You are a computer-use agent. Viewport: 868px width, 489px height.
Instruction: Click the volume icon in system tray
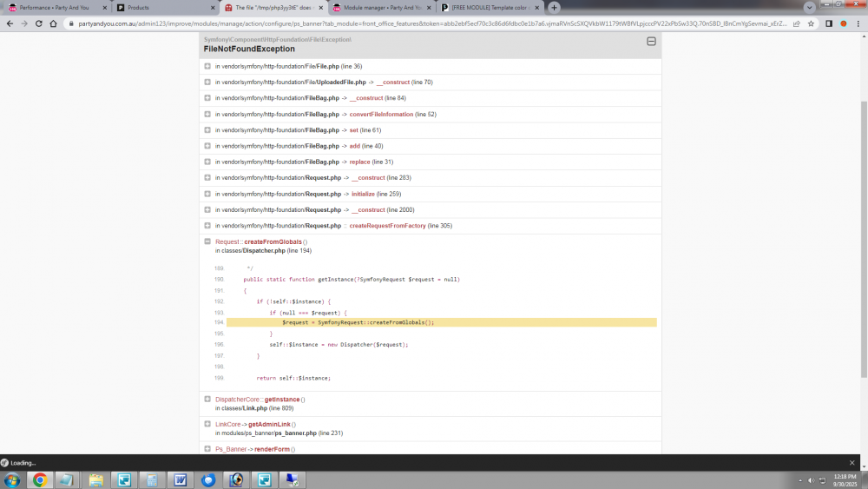[811, 480]
